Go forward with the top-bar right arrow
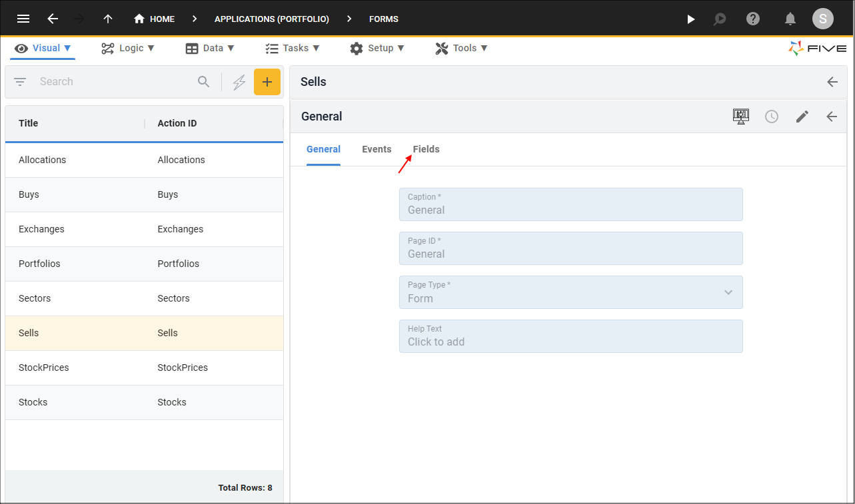Viewport: 855px width, 504px height. [79, 19]
